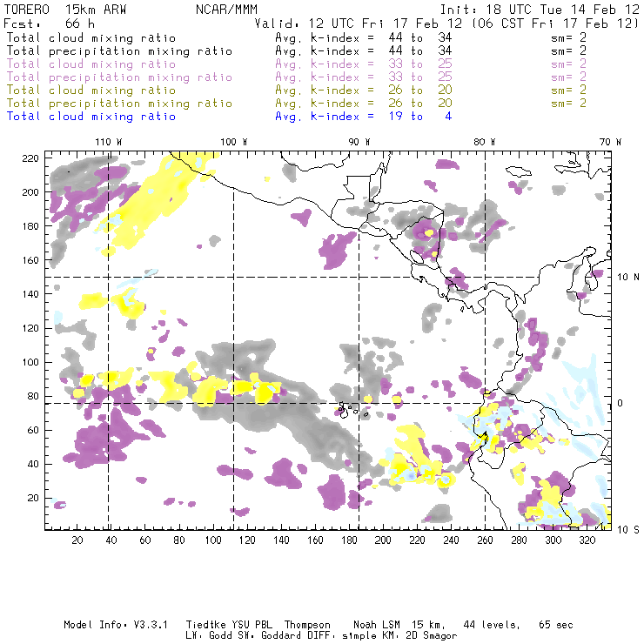Select the blue 'Total cloud mixing ratio' legend entry
The image size is (644, 644).
point(91,117)
